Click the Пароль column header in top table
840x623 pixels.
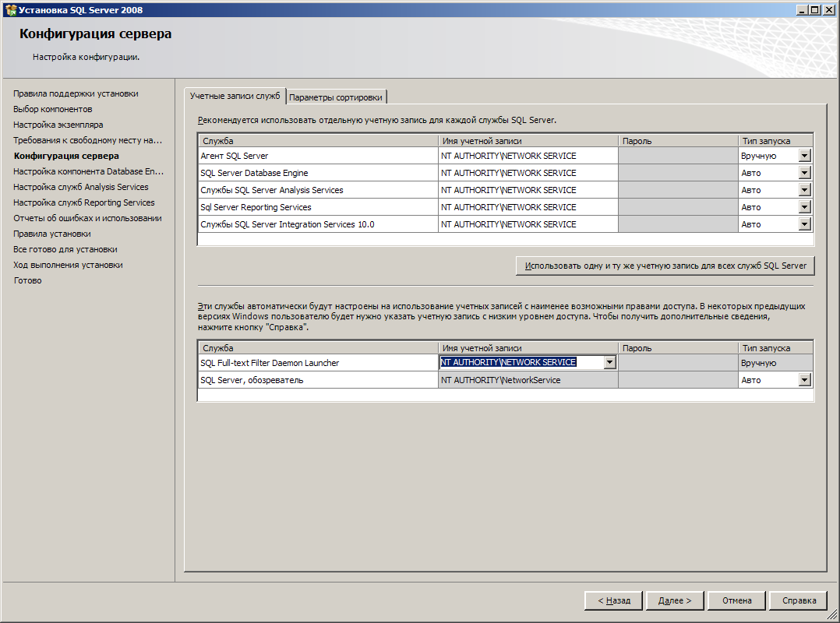pyautogui.click(x=678, y=141)
